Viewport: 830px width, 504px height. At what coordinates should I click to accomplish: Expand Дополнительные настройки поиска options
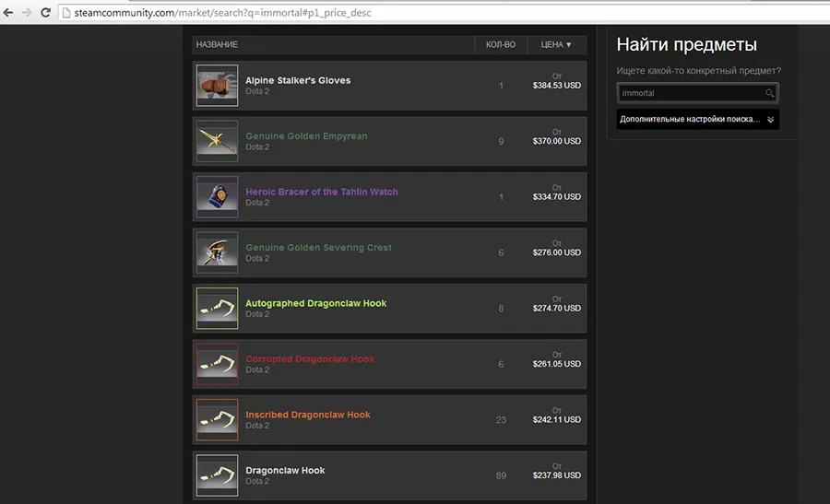tap(698, 119)
